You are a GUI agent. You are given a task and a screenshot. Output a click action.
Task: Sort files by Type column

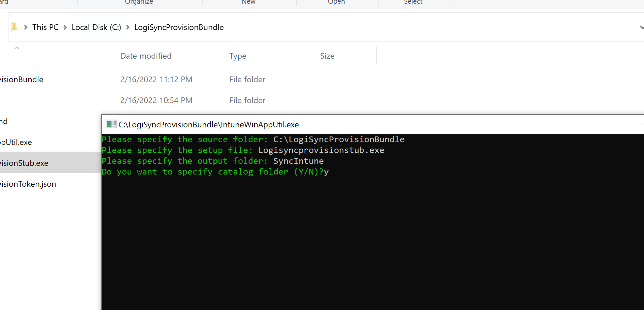coord(238,56)
